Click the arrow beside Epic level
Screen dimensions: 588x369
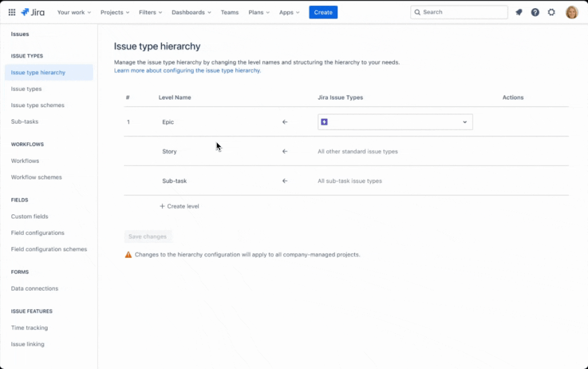(x=284, y=122)
